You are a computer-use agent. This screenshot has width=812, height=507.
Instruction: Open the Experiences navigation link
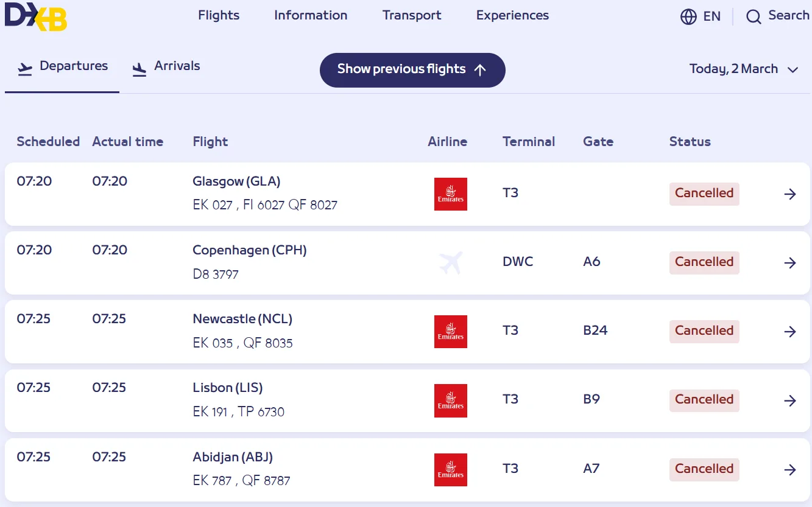pos(512,16)
